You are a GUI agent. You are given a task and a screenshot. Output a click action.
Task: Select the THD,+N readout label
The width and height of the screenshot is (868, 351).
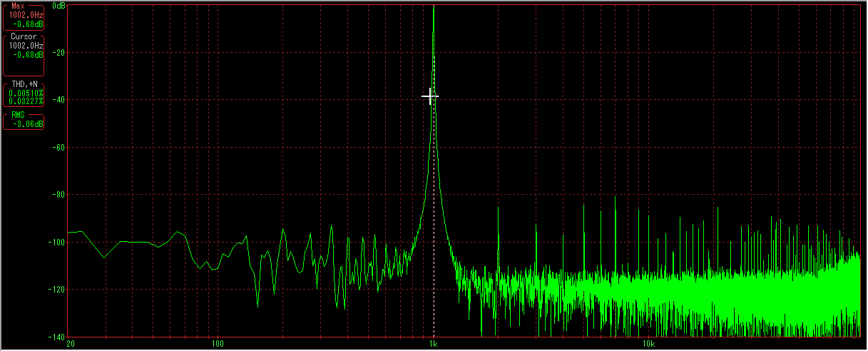pos(24,84)
